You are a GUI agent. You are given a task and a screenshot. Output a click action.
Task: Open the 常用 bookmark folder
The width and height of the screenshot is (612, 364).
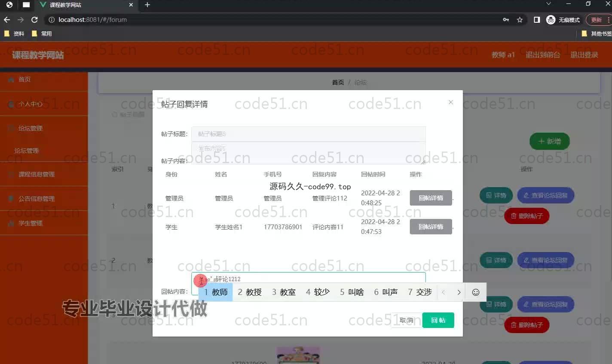tap(42, 33)
